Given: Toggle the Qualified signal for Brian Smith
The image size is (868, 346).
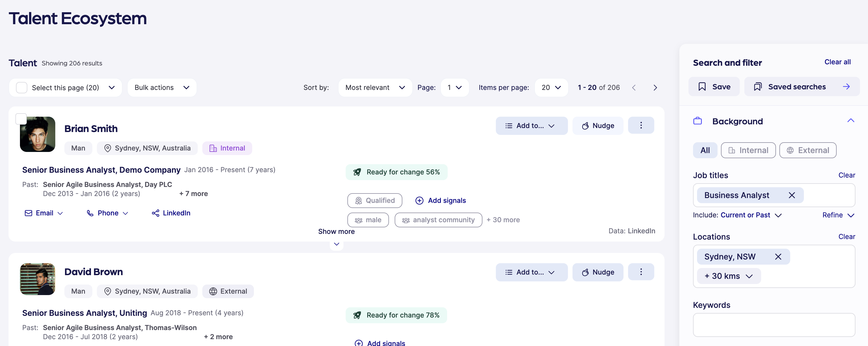Looking at the screenshot, I should [x=374, y=201].
